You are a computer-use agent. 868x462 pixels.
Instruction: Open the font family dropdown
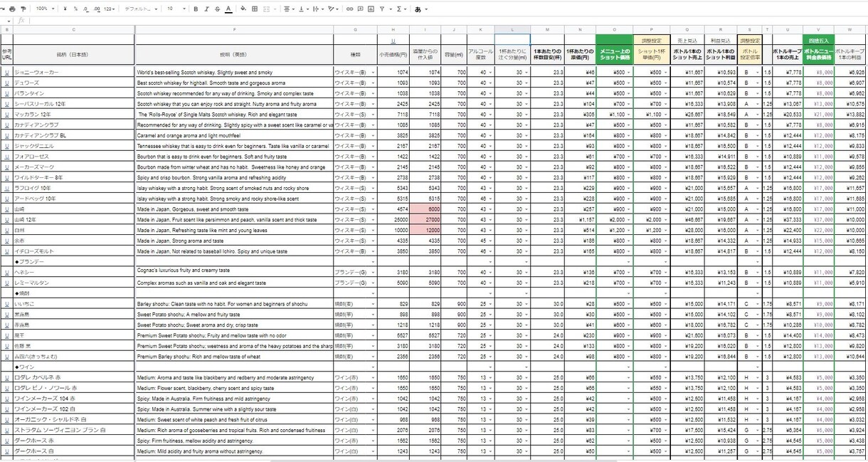tap(141, 9)
